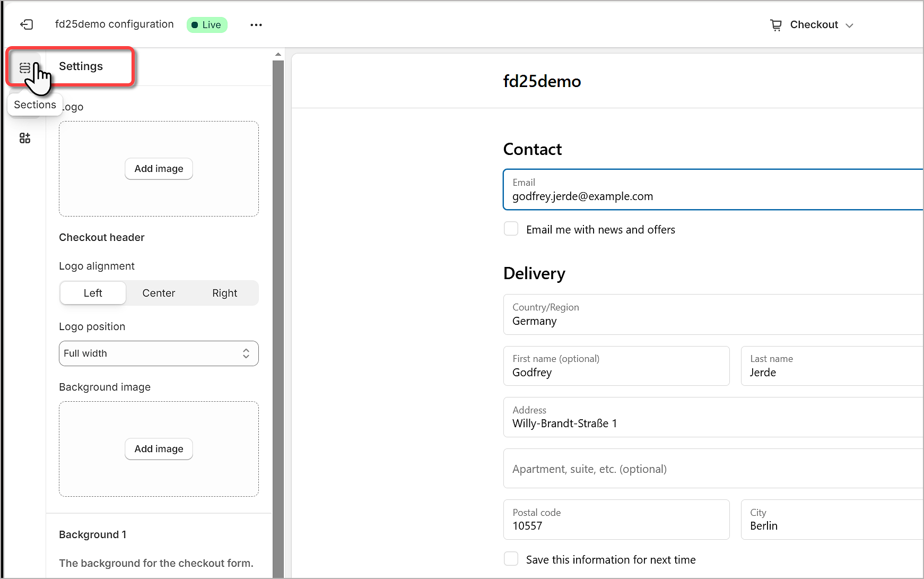Click Add image under Background image
This screenshot has width=924, height=579.
pyautogui.click(x=159, y=449)
